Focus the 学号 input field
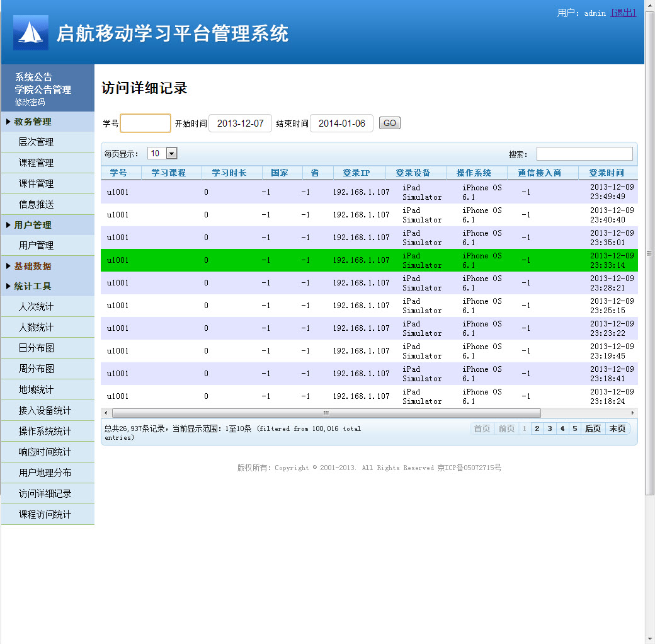This screenshot has width=655, height=644. click(x=145, y=124)
